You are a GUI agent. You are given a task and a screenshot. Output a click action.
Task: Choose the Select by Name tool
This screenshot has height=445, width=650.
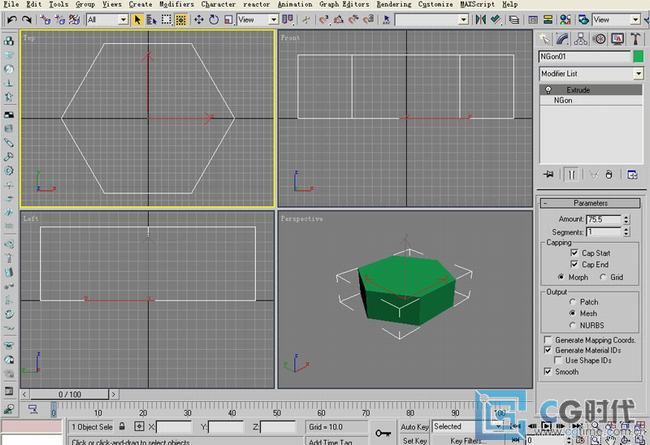click(x=152, y=19)
